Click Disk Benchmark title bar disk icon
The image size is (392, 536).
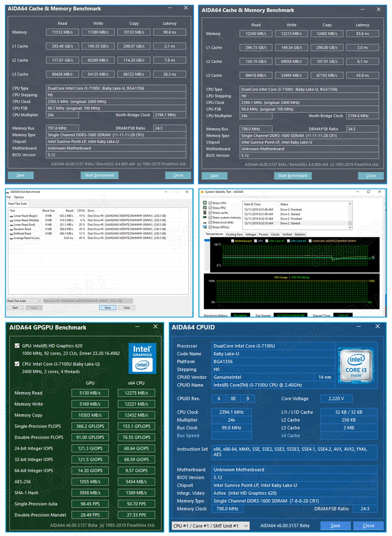tap(8, 192)
